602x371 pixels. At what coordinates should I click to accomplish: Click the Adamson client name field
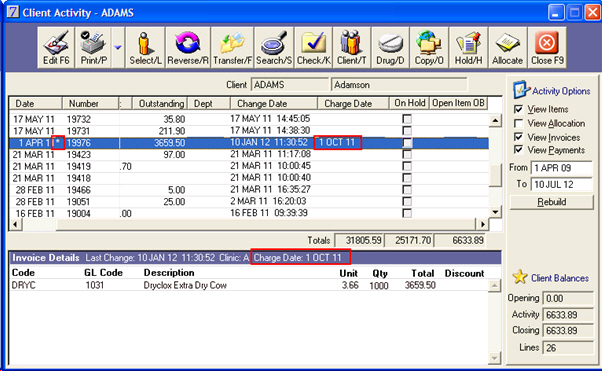[399, 84]
